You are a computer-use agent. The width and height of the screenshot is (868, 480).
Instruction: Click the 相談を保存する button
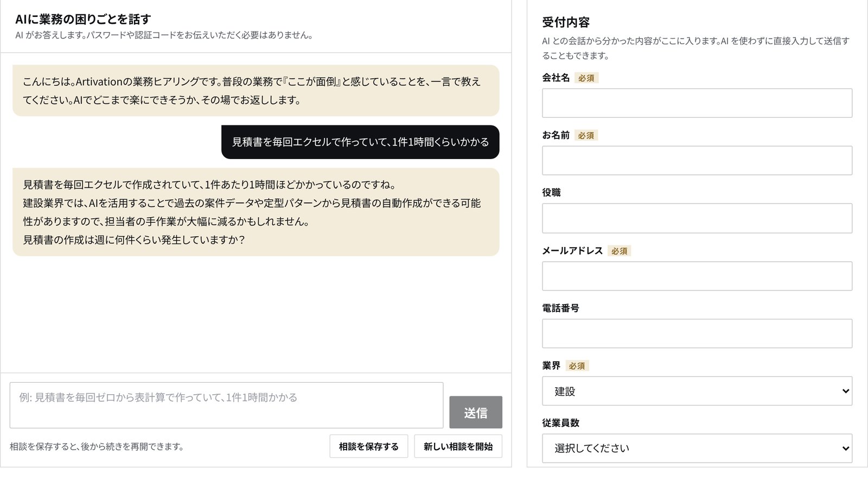[x=368, y=446]
